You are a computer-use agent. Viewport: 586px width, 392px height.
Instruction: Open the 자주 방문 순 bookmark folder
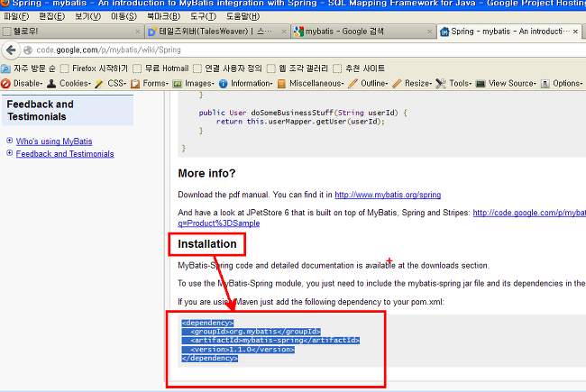[x=29, y=68]
